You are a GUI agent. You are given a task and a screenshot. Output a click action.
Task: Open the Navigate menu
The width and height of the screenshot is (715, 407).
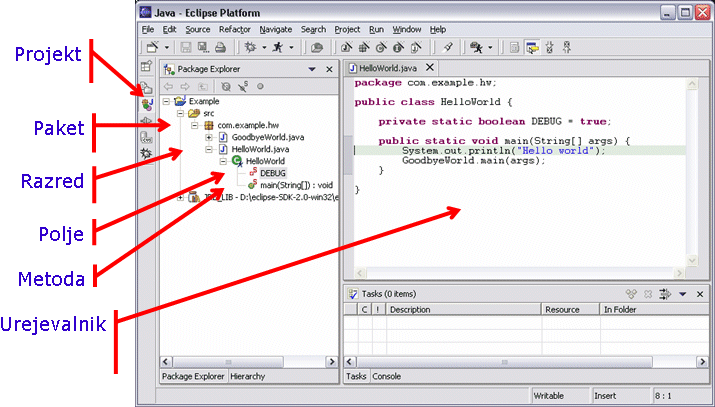pos(276,30)
